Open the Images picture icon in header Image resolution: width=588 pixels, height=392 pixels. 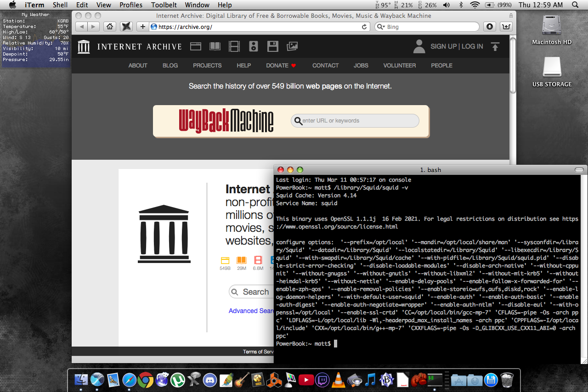point(292,46)
